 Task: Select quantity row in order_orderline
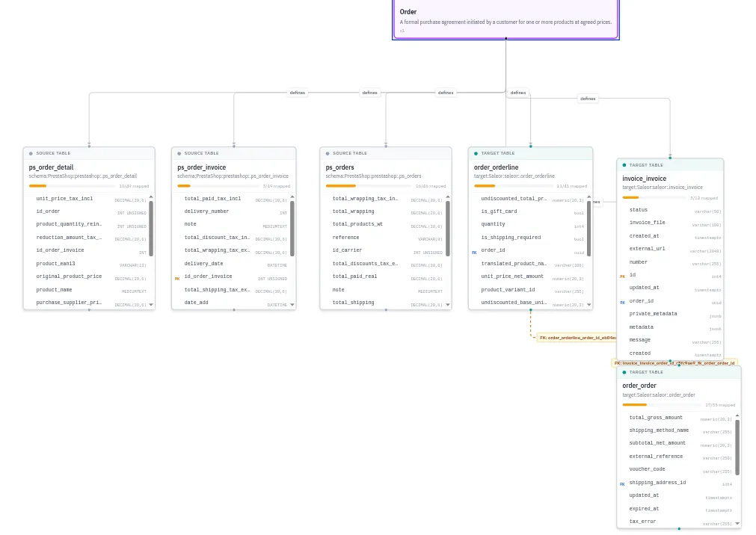(x=529, y=225)
